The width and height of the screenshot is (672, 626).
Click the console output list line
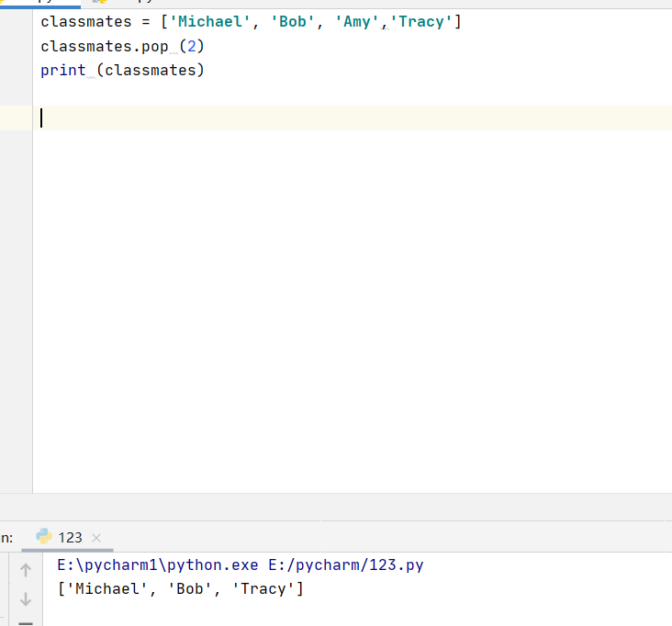[x=181, y=589]
